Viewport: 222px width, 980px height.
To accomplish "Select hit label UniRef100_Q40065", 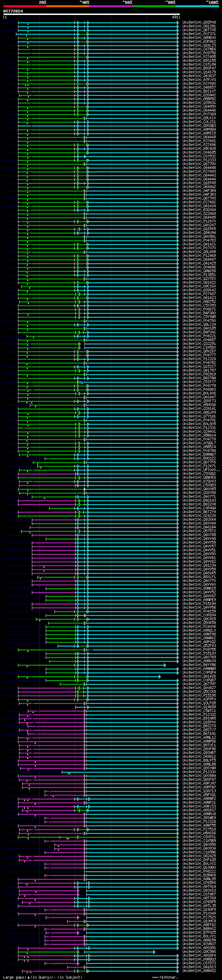I will [199, 489].
